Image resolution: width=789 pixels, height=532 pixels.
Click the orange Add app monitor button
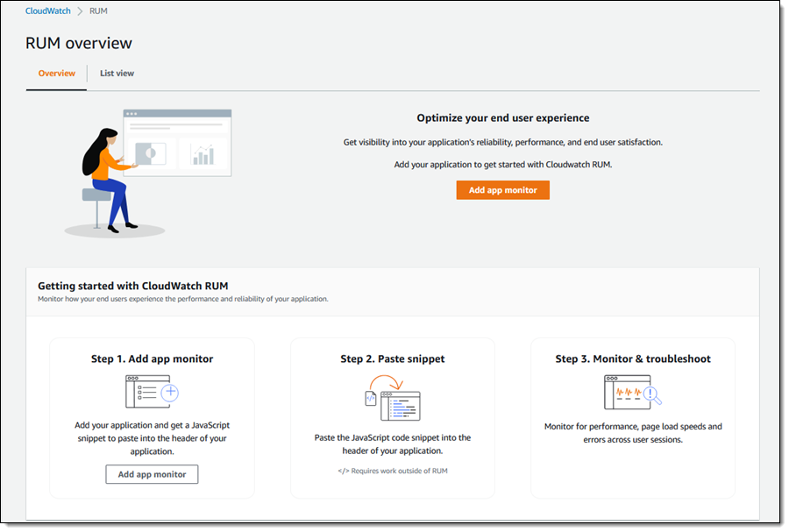502,190
